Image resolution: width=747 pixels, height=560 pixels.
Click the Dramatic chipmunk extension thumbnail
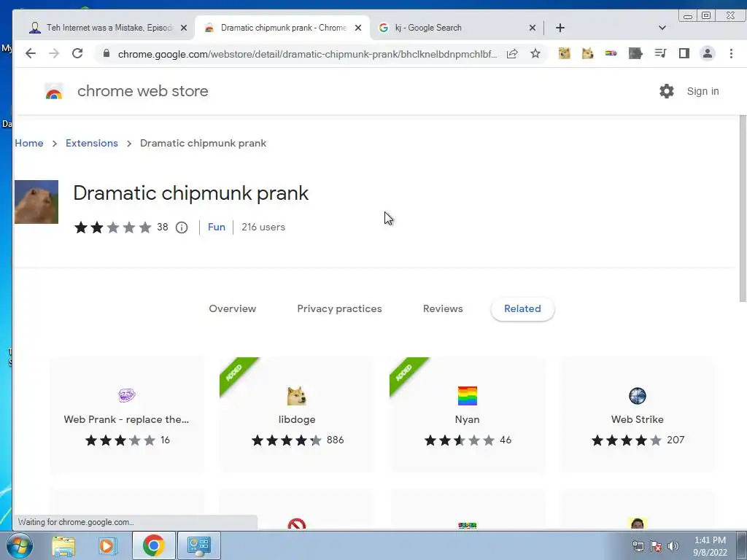click(x=36, y=202)
